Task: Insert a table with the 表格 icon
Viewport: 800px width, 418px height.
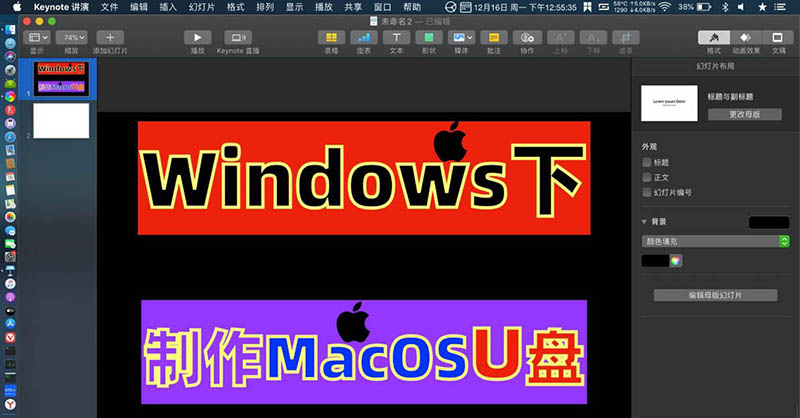Action: tap(331, 37)
